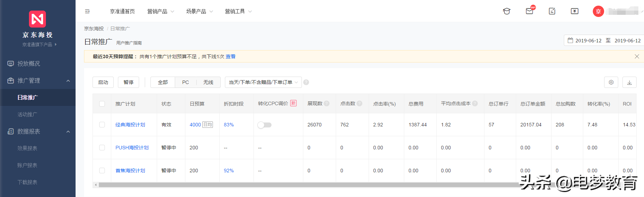The image size is (644, 197).
Task: Open column settings gear icon
Action: click(611, 82)
